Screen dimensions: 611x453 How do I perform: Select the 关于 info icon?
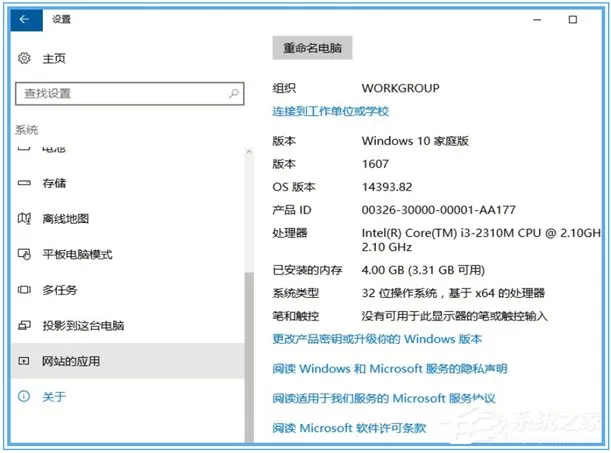[24, 397]
